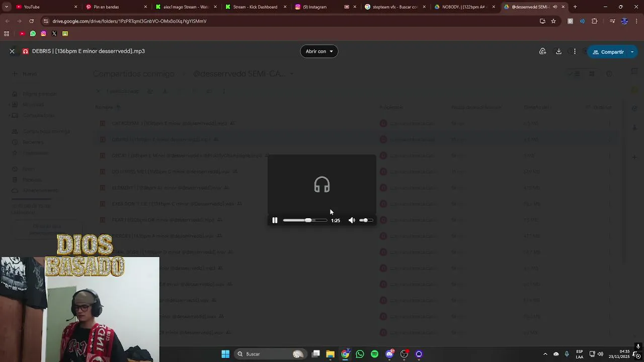Show hidden system tray icons
Image resolution: width=644 pixels, height=362 pixels.
click(x=545, y=354)
